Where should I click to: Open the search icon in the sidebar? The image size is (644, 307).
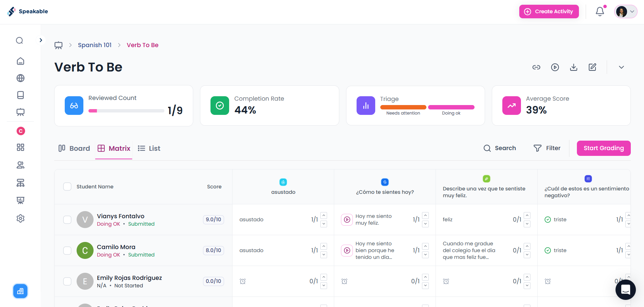tap(20, 41)
